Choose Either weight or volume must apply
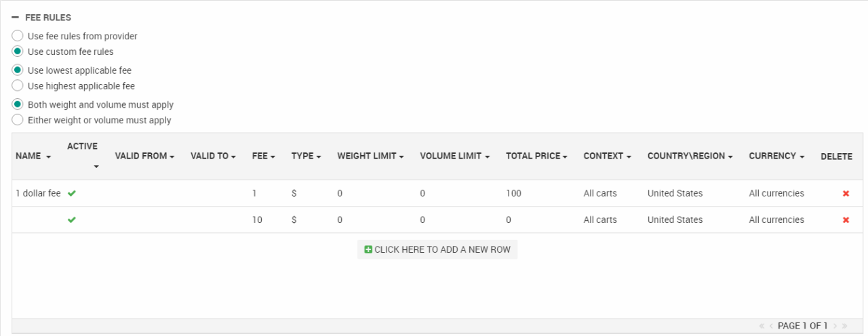The image size is (868, 336). point(18,120)
